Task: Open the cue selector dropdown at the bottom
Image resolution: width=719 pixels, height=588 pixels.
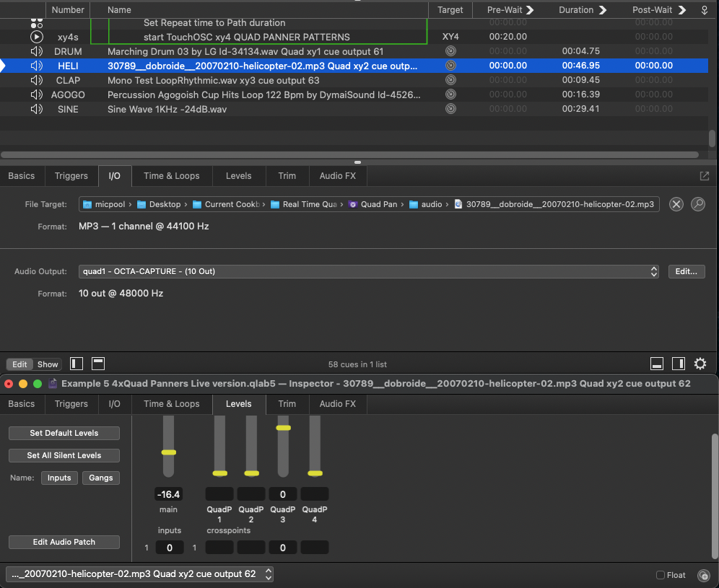Action: (x=140, y=574)
